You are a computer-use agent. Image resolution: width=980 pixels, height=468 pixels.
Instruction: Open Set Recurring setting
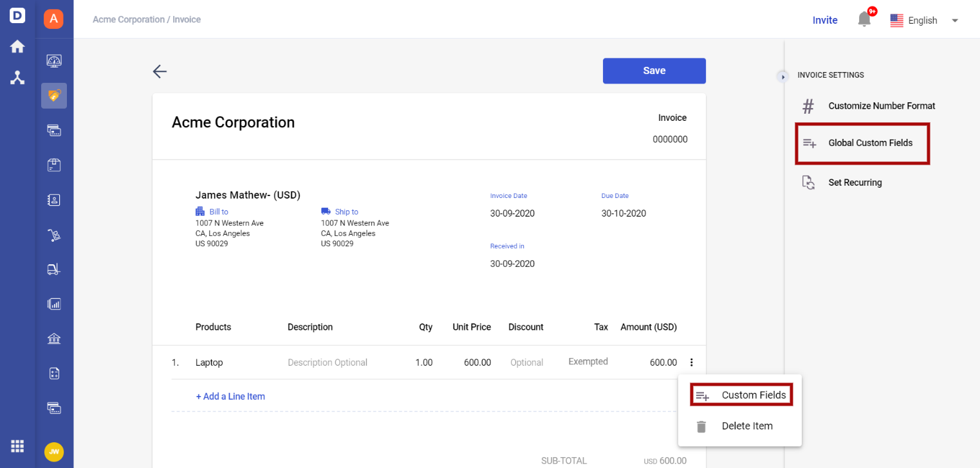tap(842, 183)
